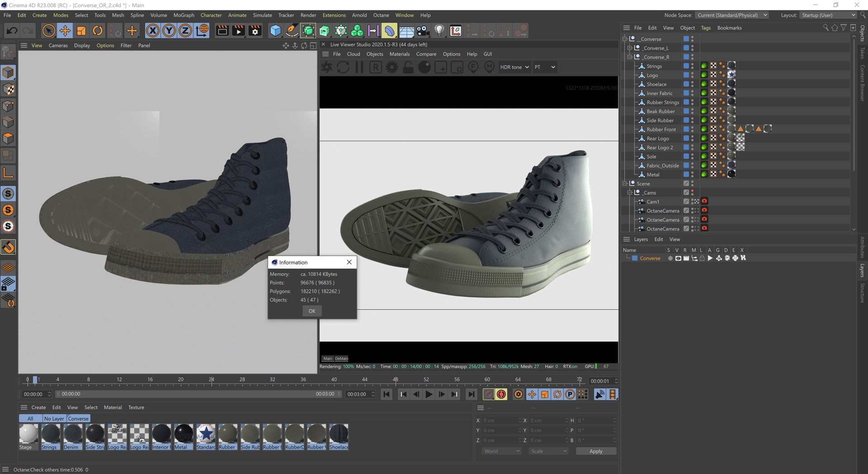Image resolution: width=868 pixels, height=474 pixels.
Task: Click the Light bulb icon in toolbar
Action: tap(439, 31)
